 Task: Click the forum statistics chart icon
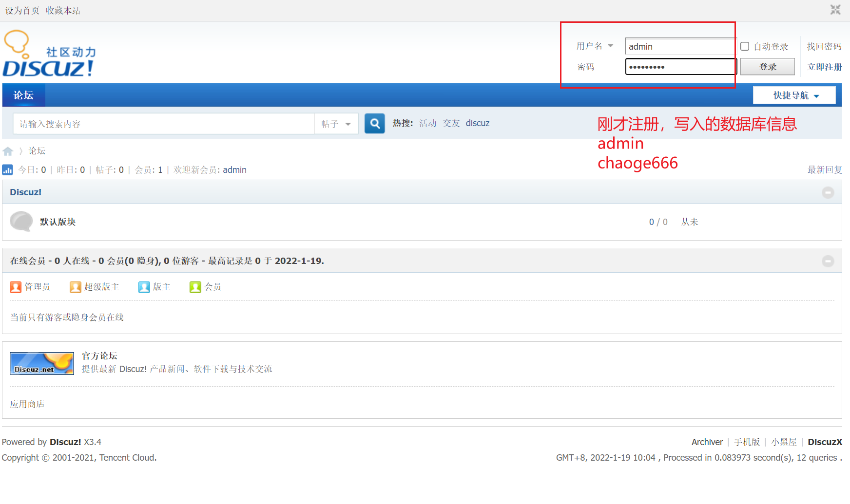(8, 170)
